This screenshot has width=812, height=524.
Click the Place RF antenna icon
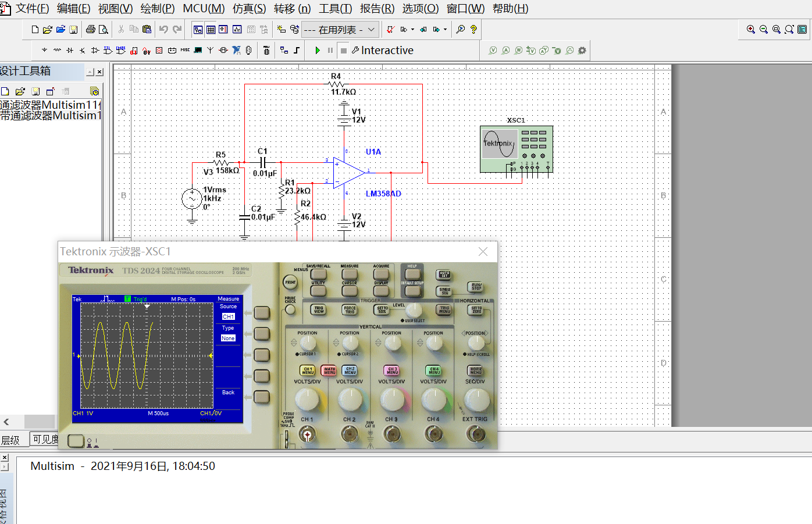coord(211,51)
